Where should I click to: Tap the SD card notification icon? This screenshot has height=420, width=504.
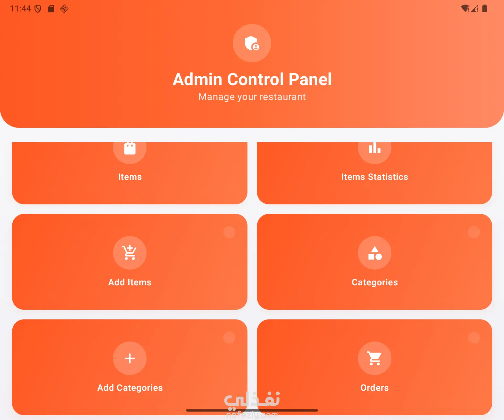(51, 9)
